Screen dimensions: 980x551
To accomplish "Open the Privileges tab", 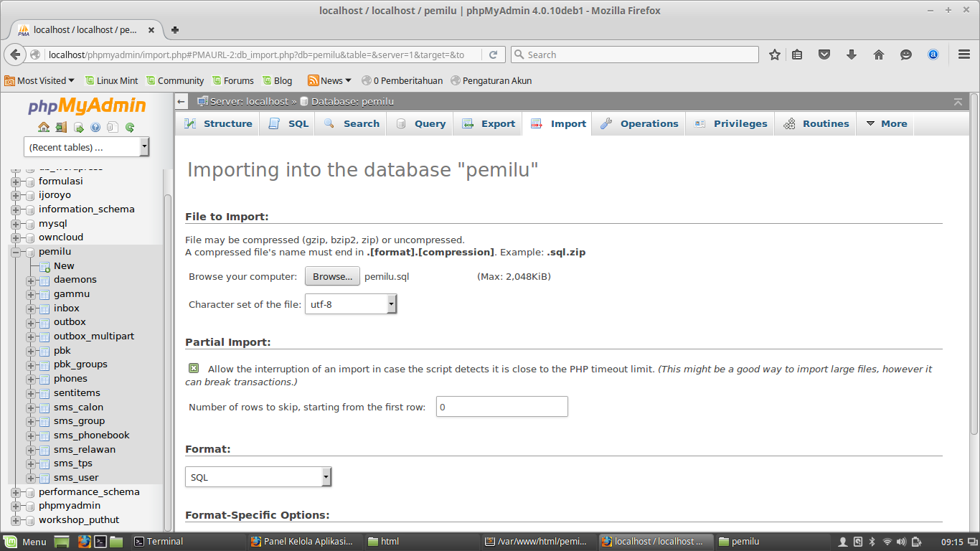I will (x=730, y=123).
